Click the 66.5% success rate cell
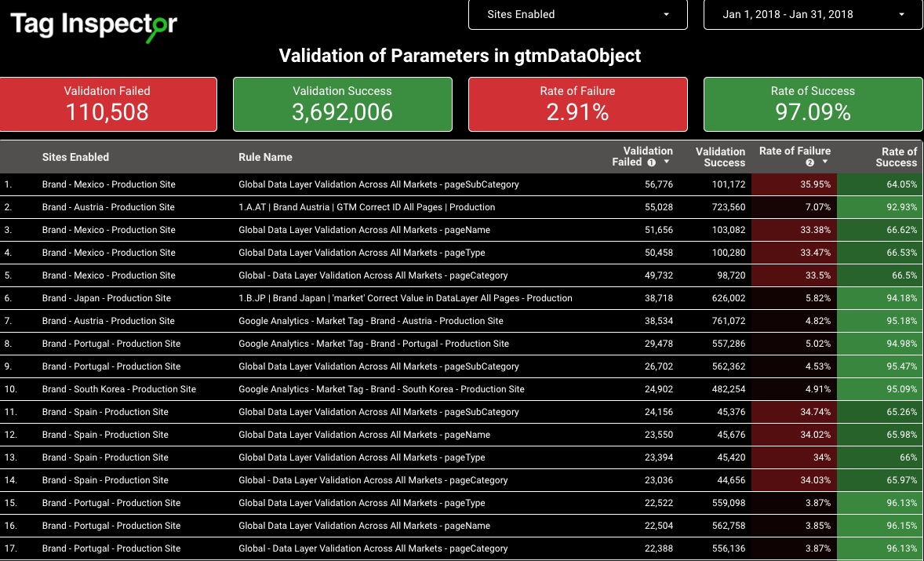 coord(880,275)
